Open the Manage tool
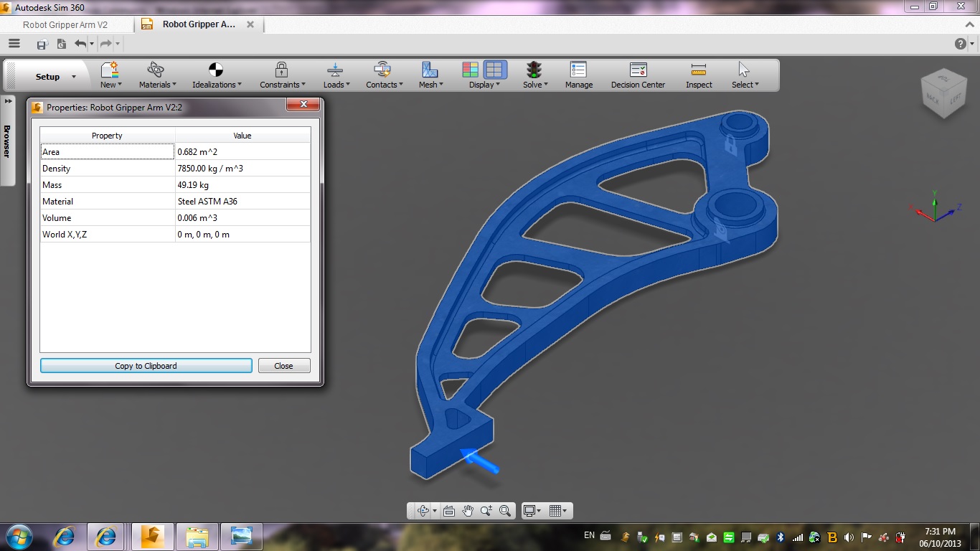The width and height of the screenshot is (980, 551). coord(578,75)
